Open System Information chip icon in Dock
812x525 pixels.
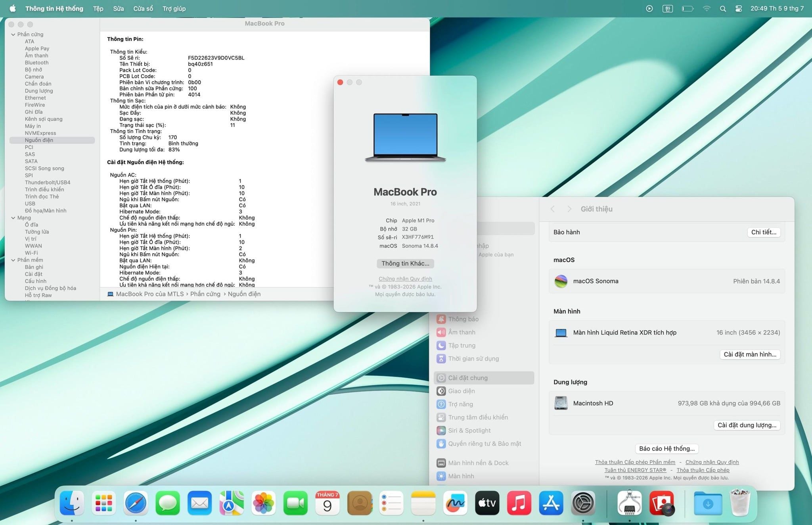pyautogui.click(x=630, y=503)
